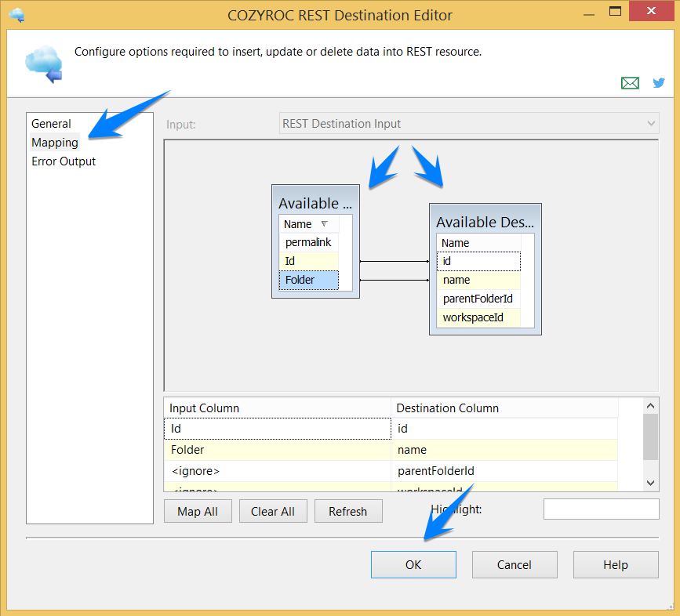Select parentFolderId in Available Destination Columns
Image resolution: width=680 pixels, height=616 pixels.
pyautogui.click(x=478, y=299)
